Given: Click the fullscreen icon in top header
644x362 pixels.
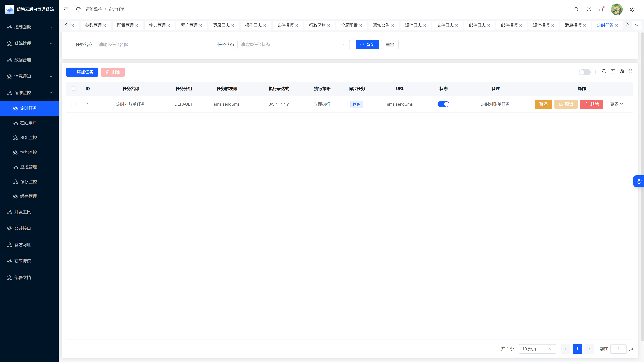Looking at the screenshot, I should coord(589,9).
